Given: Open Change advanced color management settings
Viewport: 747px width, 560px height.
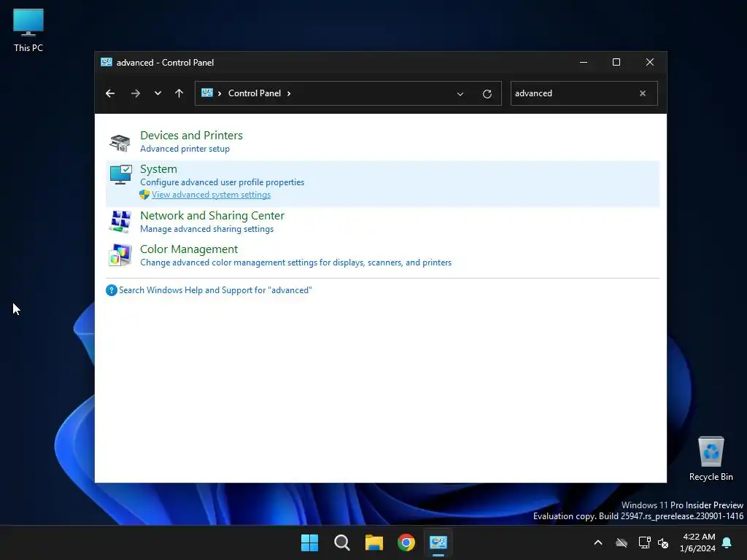Looking at the screenshot, I should coord(296,262).
